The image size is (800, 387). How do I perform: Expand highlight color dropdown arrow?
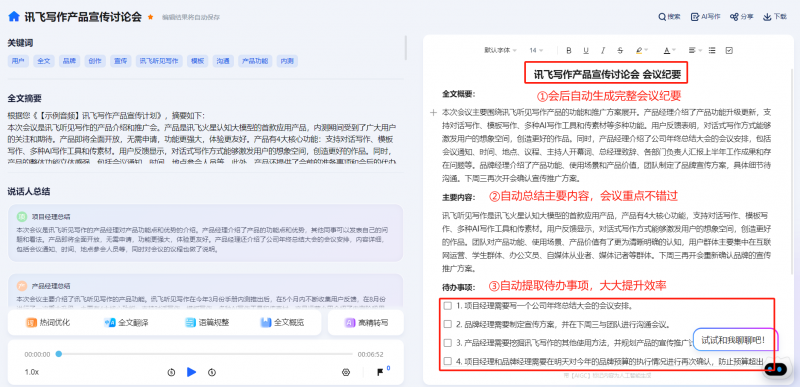click(x=646, y=50)
